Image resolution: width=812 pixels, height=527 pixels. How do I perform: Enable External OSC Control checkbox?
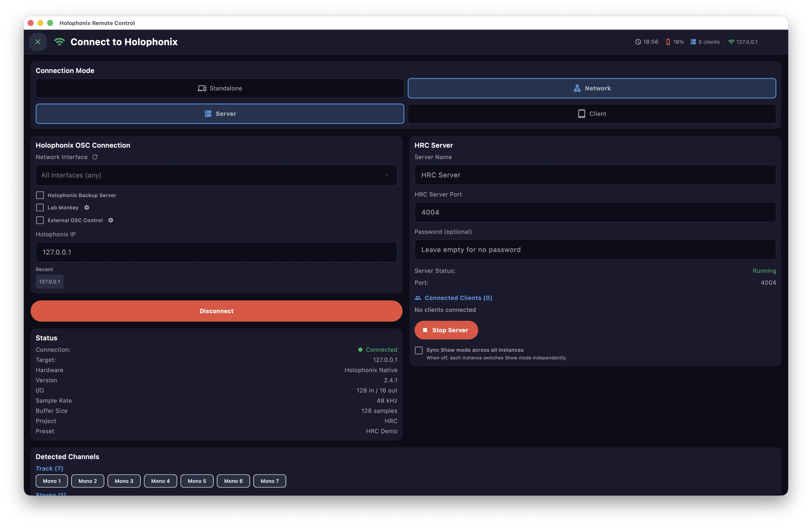pyautogui.click(x=40, y=220)
